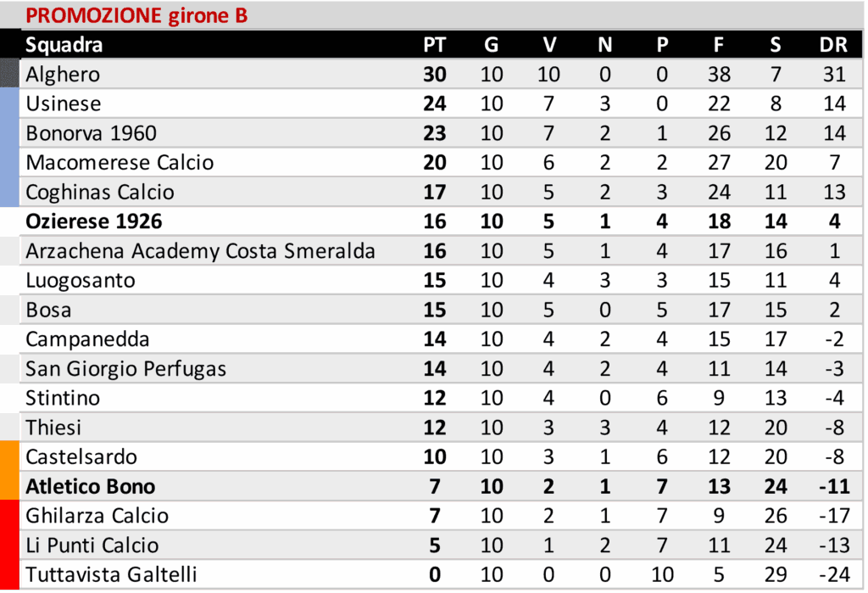The height and width of the screenshot is (593, 868).
Task: Click the Luogosanto team name
Action: tap(81, 280)
